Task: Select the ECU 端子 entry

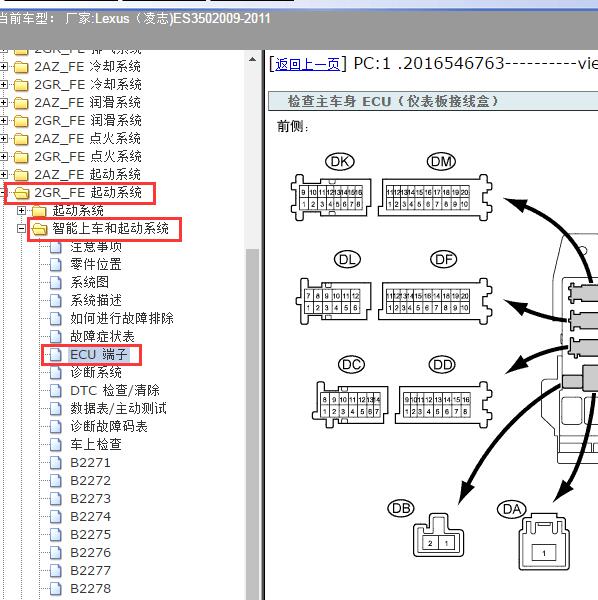Action: [99, 355]
